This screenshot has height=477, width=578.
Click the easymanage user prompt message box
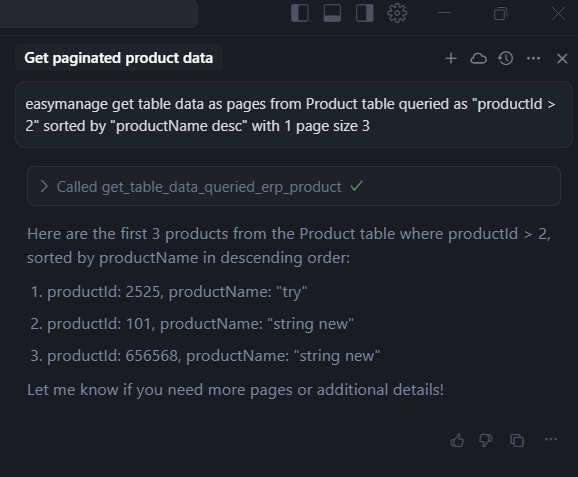pos(293,115)
